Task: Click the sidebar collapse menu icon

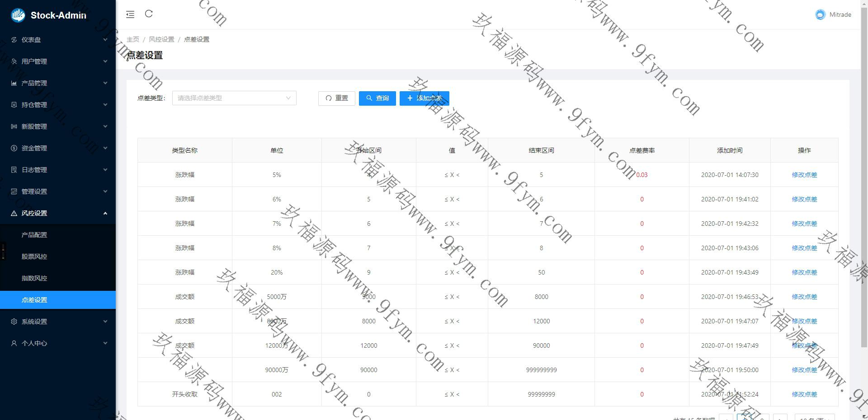Action: pyautogui.click(x=130, y=14)
